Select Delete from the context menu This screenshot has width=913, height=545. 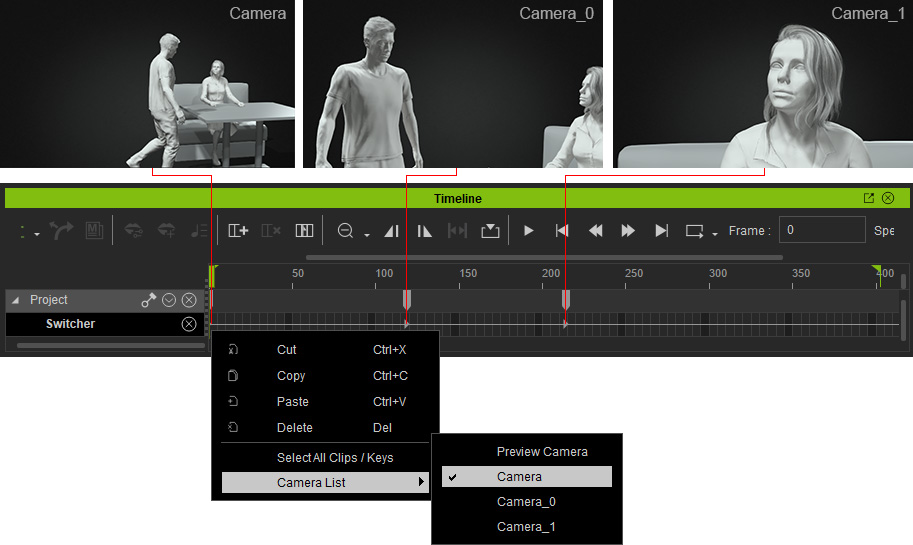click(295, 427)
